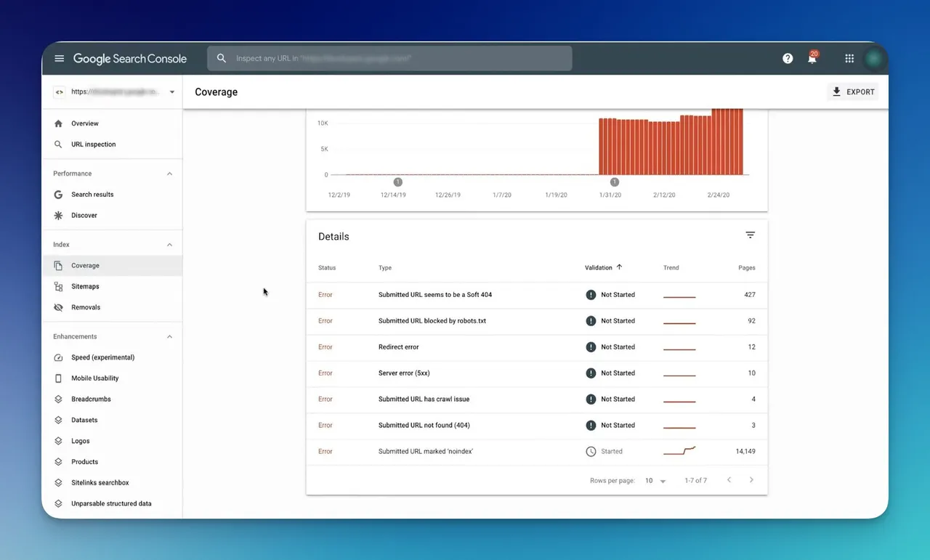View notifications bell with 20 badge
Image resolution: width=930 pixels, height=560 pixels.
pyautogui.click(x=812, y=58)
